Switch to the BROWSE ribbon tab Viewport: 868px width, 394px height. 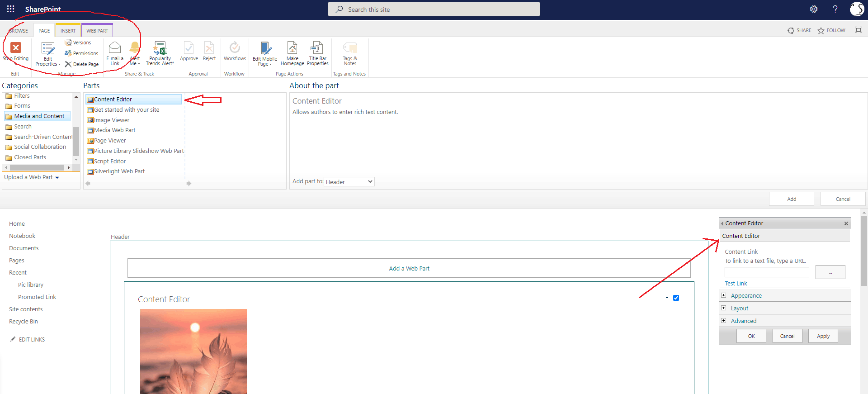[x=18, y=31]
